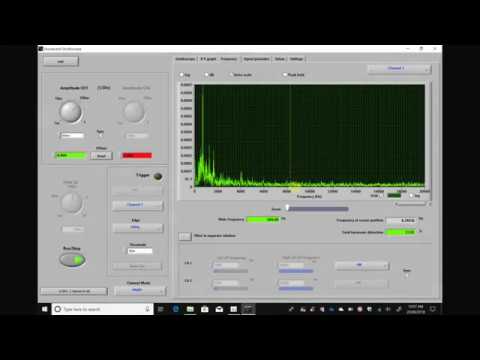Click the Total harmonic distortion value
480x360 pixels.
400,232
